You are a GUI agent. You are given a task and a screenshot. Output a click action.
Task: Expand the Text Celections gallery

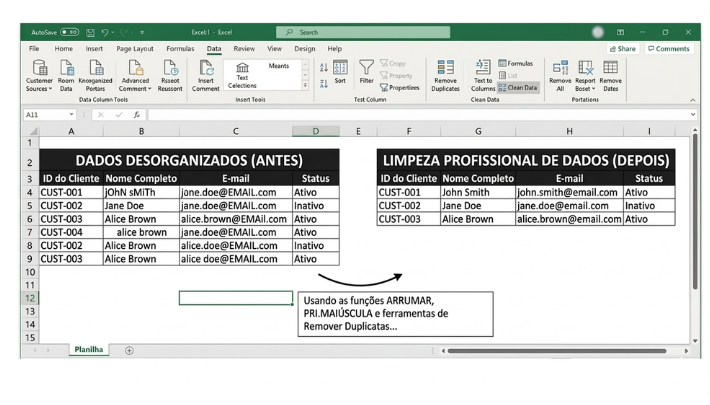304,87
